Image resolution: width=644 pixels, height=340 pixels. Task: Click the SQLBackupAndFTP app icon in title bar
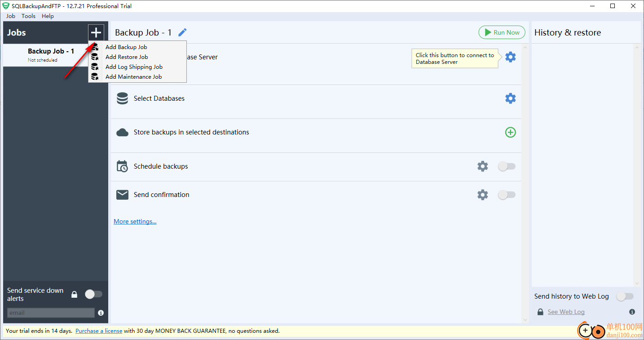coord(6,6)
